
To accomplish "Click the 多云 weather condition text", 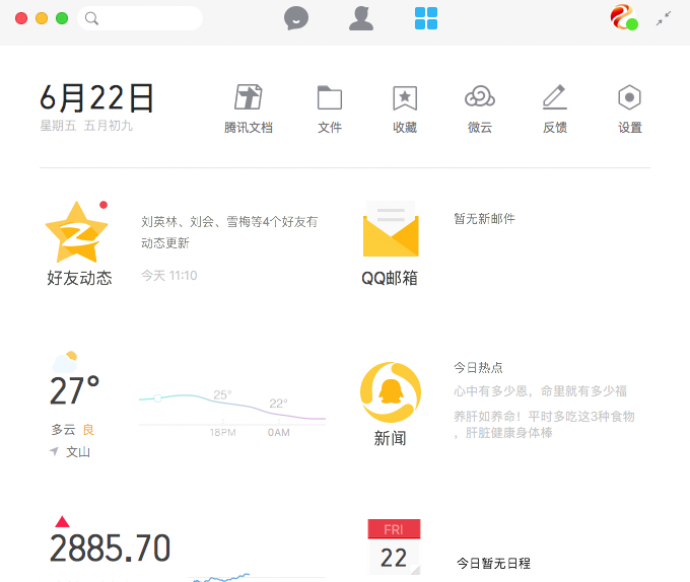I will [x=63, y=429].
